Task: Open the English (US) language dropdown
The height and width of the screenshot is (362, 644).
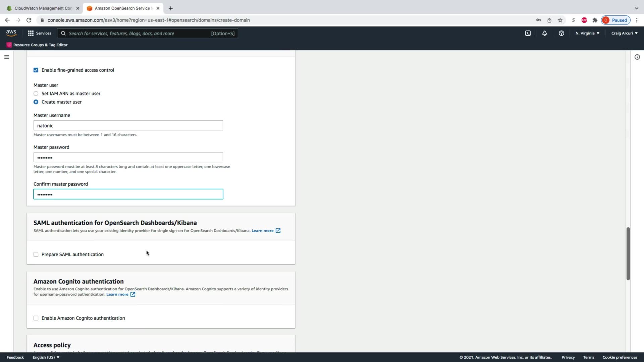Action: (x=46, y=357)
